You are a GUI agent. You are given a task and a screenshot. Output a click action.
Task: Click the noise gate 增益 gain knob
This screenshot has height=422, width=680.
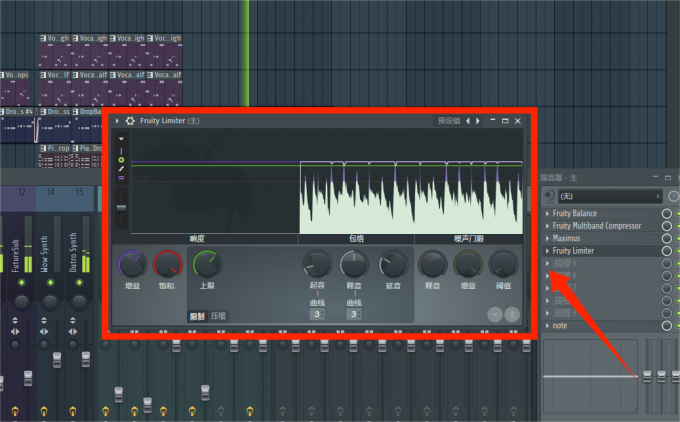point(468,264)
